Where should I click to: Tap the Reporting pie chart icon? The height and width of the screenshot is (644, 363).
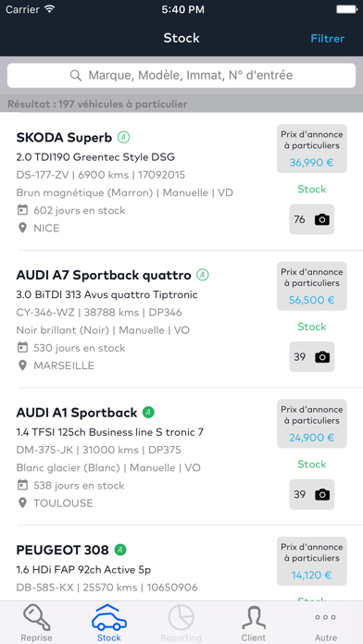point(181,617)
